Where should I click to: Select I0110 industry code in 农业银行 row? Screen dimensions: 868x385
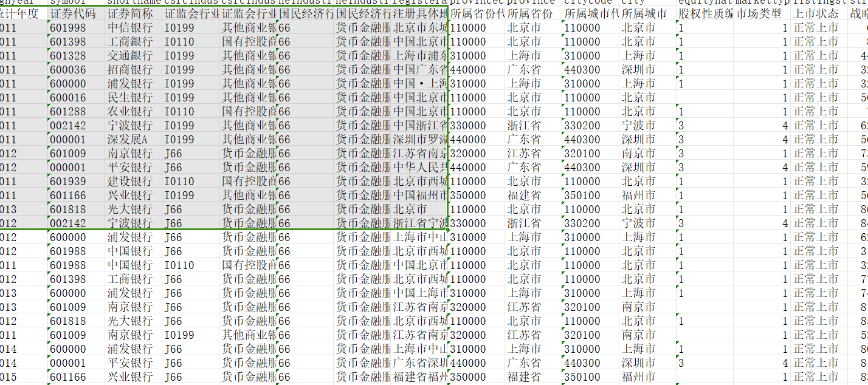point(190,111)
